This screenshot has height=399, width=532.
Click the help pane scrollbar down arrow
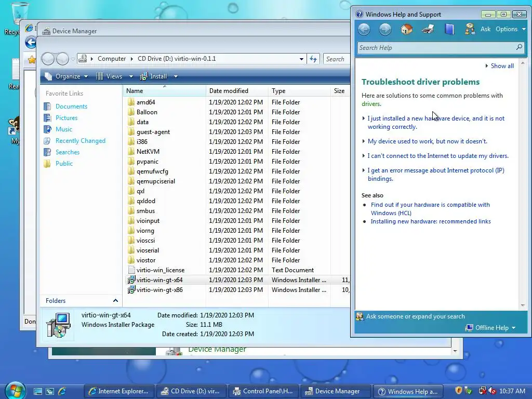(523, 305)
